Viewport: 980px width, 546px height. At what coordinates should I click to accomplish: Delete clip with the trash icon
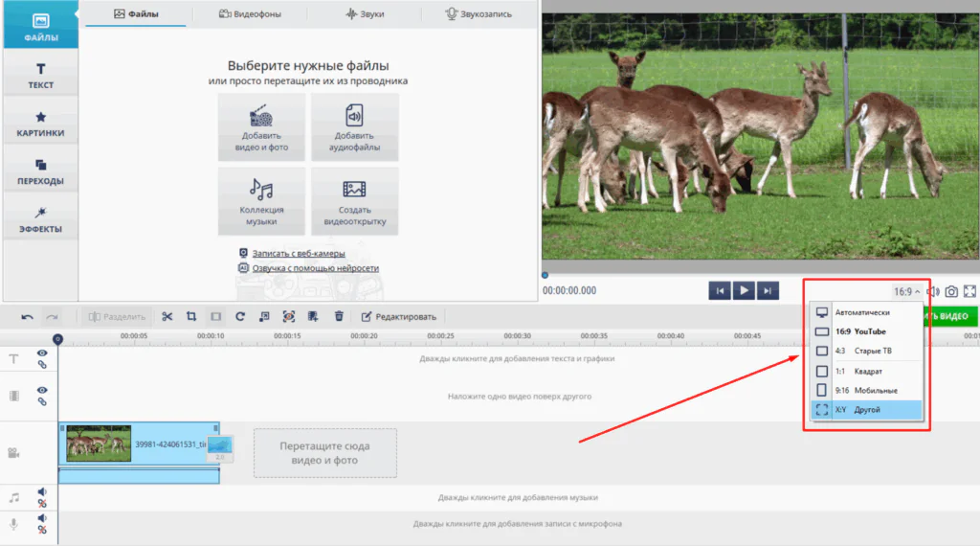[339, 316]
